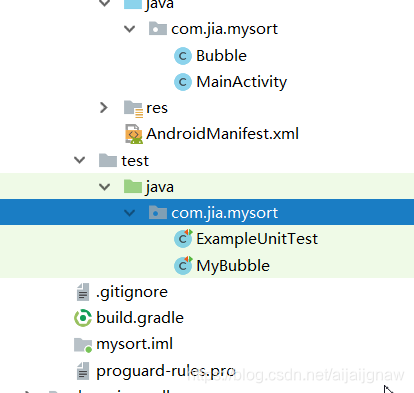Click the main com.jia.mysort package folder icon
Screen dimensions: 414x393
[x=158, y=29]
